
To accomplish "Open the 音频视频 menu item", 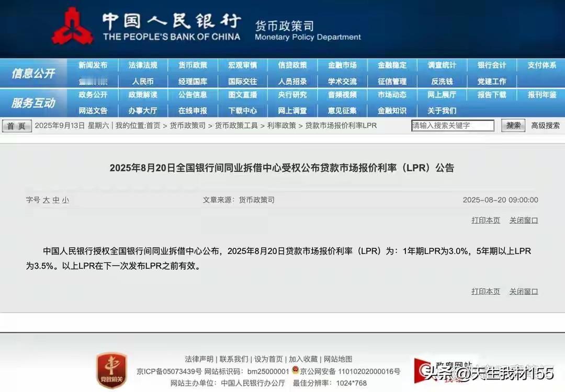I will (x=342, y=95).
